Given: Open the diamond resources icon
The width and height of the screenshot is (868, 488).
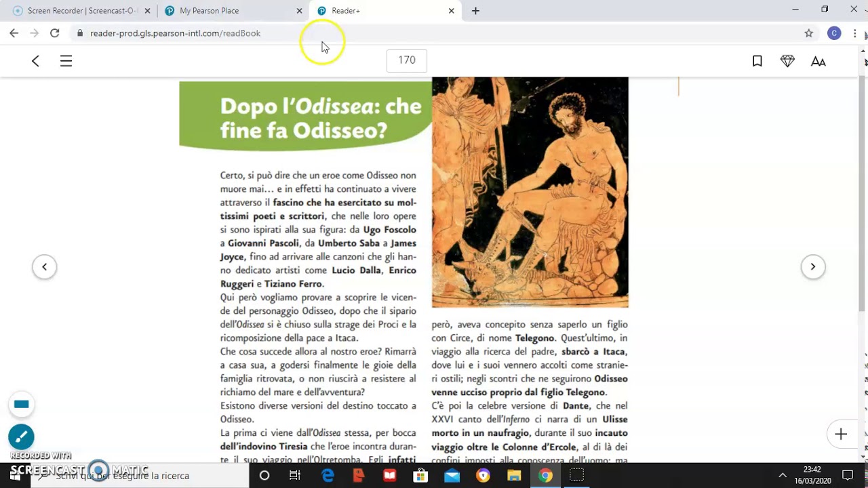Looking at the screenshot, I should click(x=787, y=61).
